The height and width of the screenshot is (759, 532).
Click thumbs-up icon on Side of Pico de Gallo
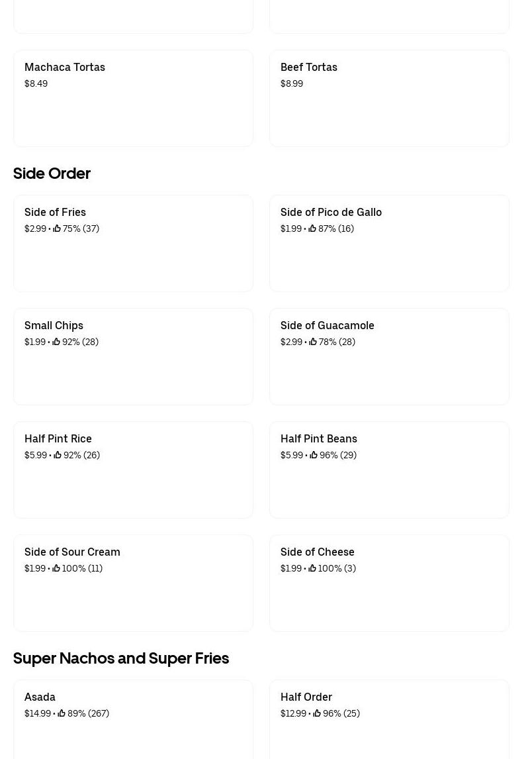312,228
